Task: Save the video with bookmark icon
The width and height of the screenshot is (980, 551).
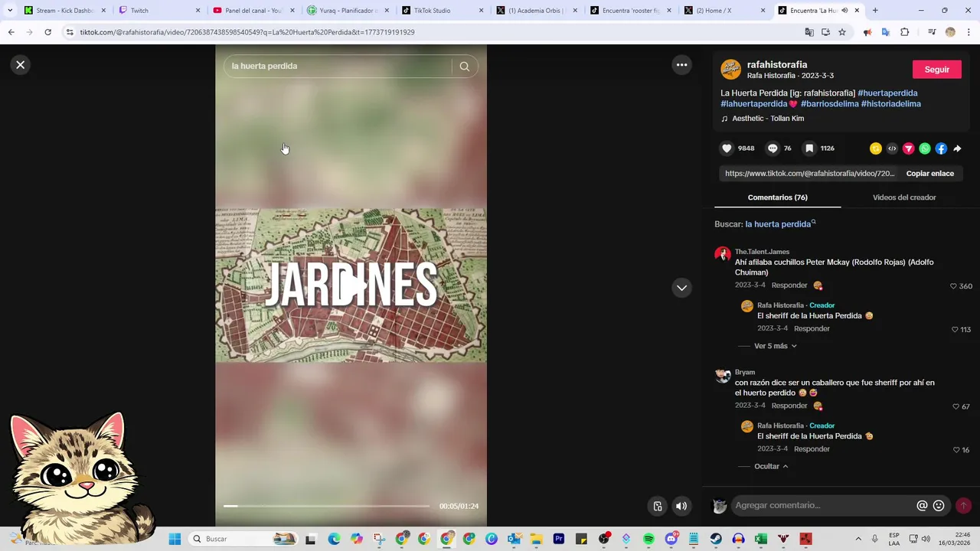Action: tap(808, 148)
